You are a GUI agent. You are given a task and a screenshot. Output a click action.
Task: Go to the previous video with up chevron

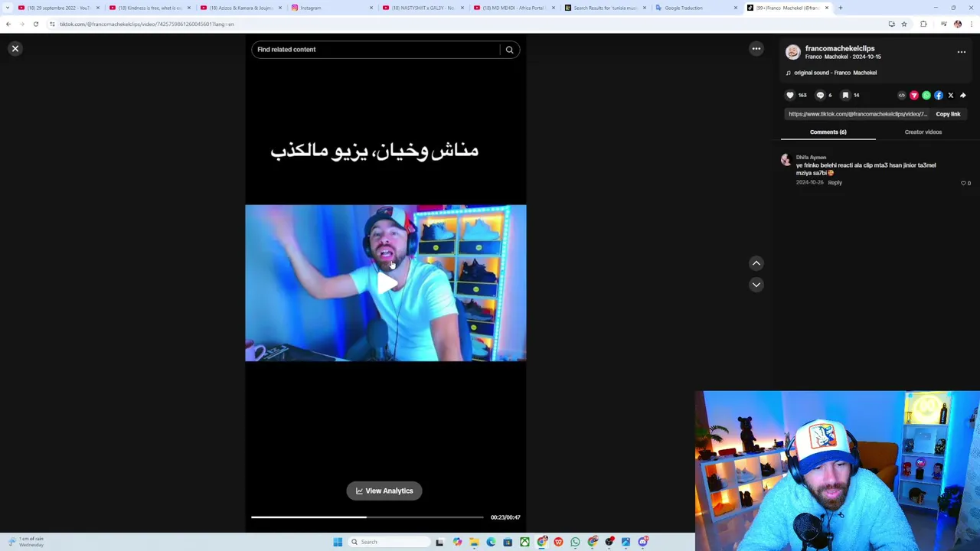pyautogui.click(x=756, y=263)
